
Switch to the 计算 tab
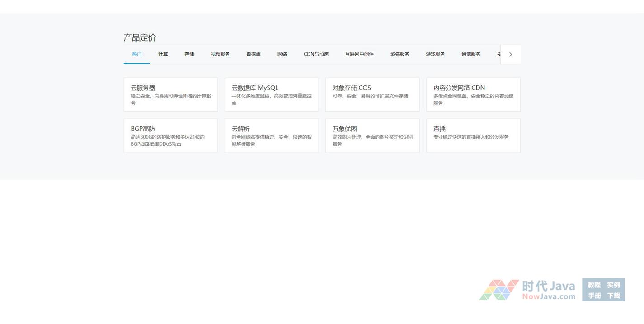click(x=163, y=54)
